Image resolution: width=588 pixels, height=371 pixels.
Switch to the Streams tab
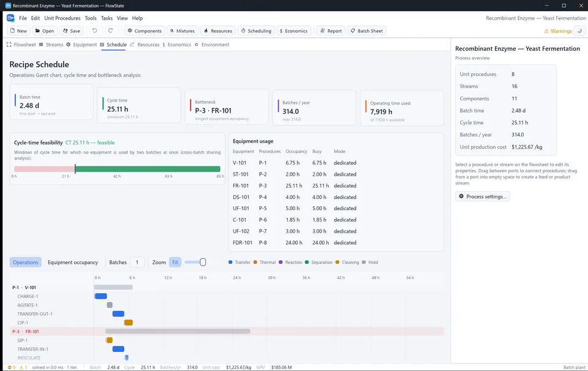coord(51,45)
